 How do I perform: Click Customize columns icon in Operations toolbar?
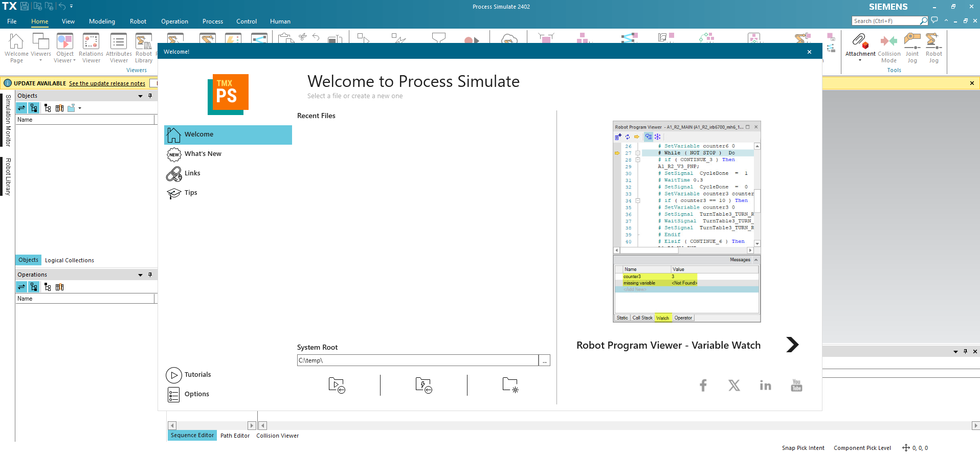point(60,287)
